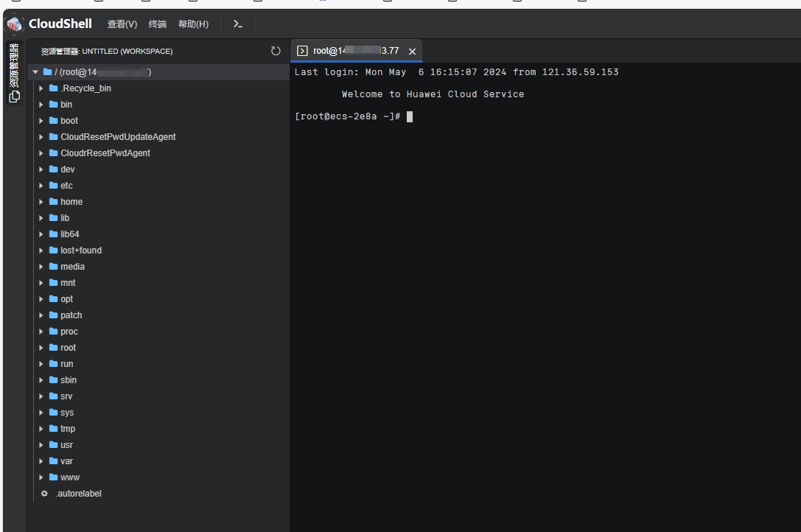The image size is (801, 532).
Task: Expand the etc folder arrow
Action: 41,186
